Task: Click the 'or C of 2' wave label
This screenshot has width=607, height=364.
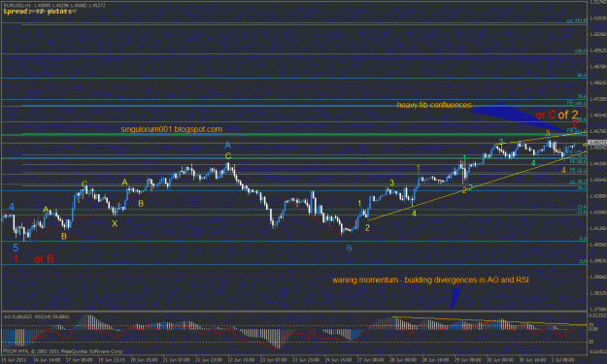Action: tap(556, 115)
